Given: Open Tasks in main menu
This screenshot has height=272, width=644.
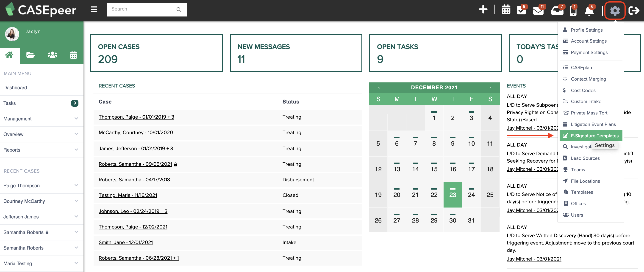Looking at the screenshot, I should [x=42, y=103].
